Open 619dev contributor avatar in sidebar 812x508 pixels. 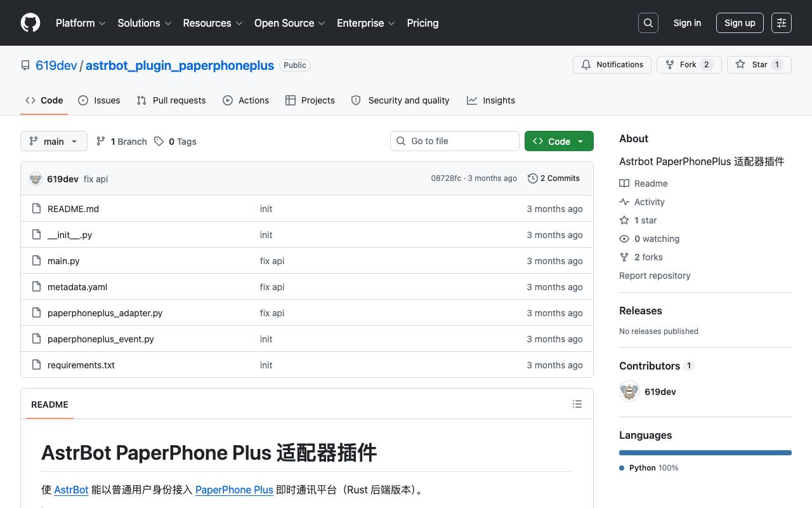629,391
